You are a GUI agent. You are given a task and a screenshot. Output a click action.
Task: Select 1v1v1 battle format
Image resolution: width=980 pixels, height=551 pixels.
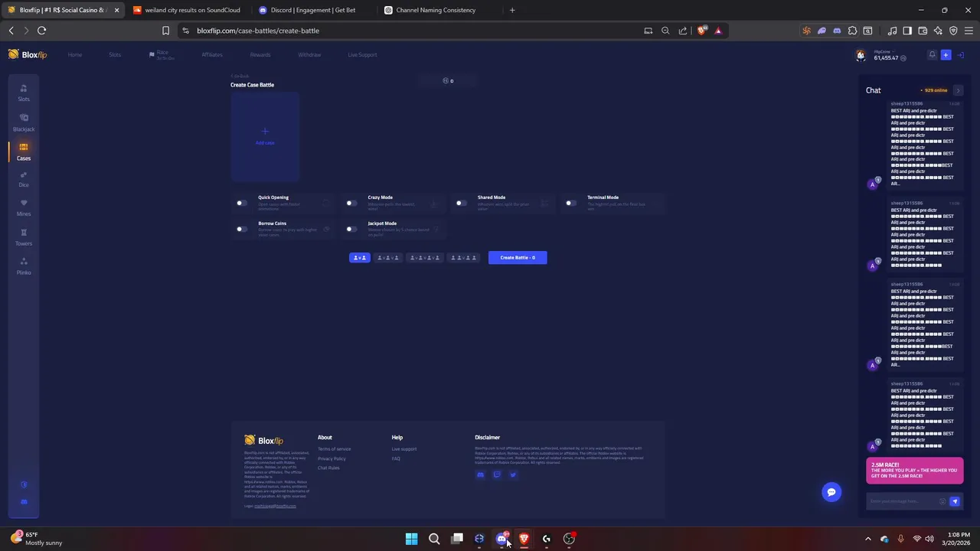pyautogui.click(x=387, y=258)
